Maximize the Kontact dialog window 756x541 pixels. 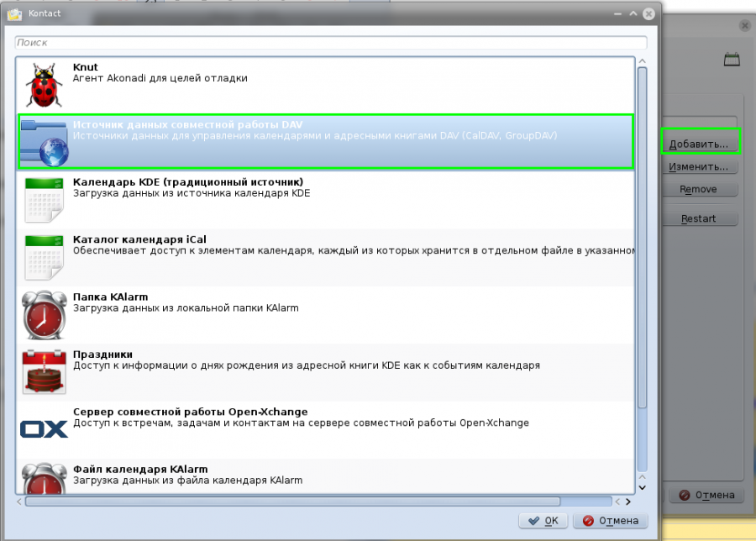633,13
